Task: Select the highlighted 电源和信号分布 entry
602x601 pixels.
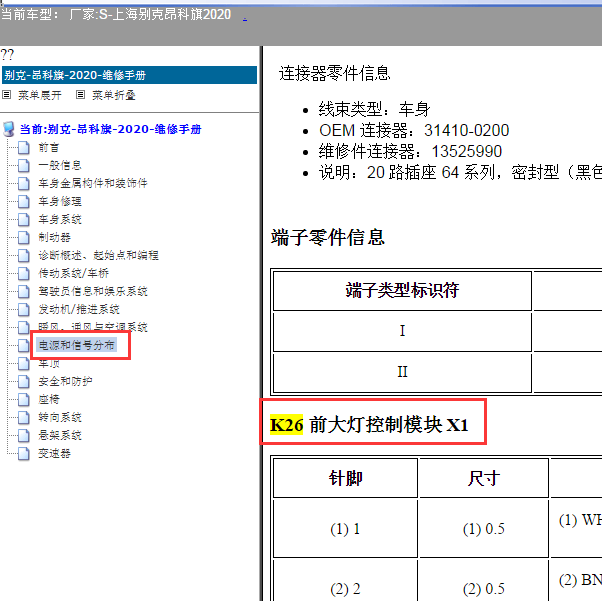Action: coord(77,345)
